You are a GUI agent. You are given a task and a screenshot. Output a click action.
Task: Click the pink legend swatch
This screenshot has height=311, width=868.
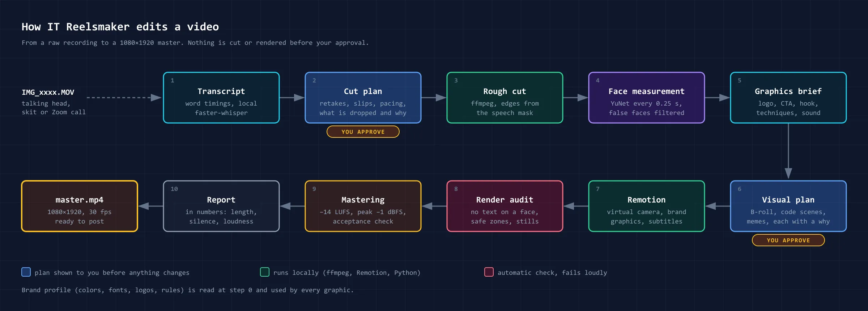coord(489,272)
